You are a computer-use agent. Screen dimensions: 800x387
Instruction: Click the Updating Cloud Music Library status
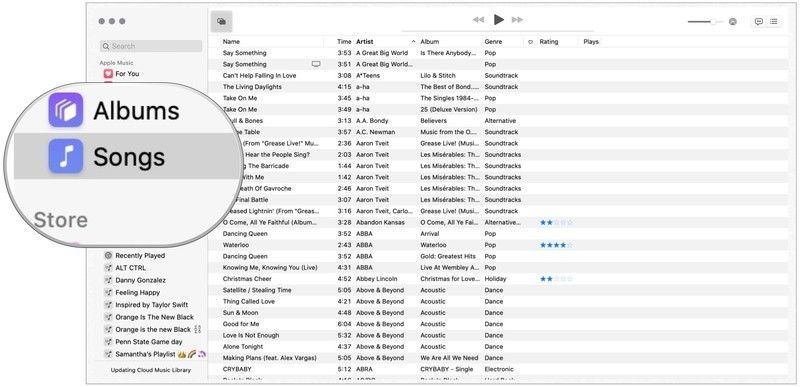coord(151,370)
